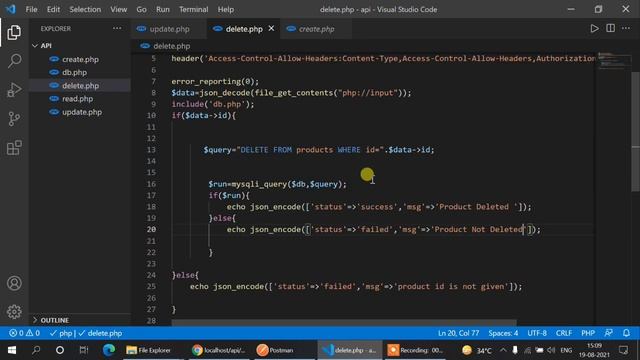Screen dimensions: 640x360
Task: Change file encoding UTF-8
Action: point(537,333)
